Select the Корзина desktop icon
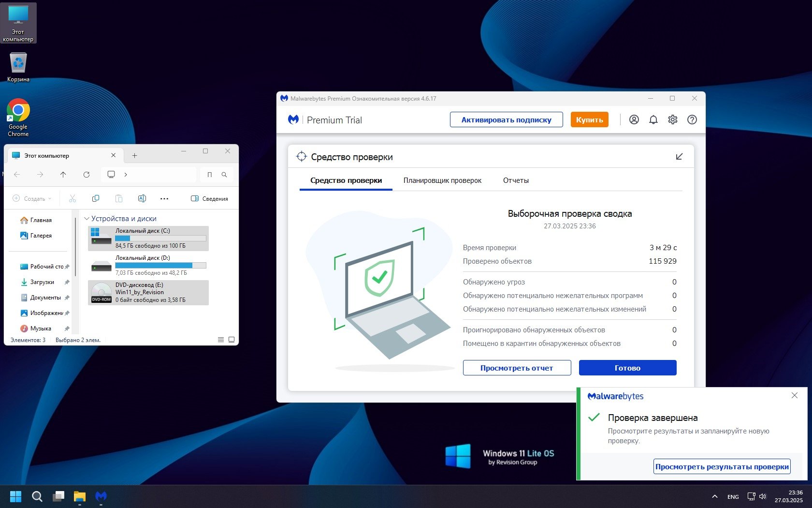The width and height of the screenshot is (812, 508). 18,67
